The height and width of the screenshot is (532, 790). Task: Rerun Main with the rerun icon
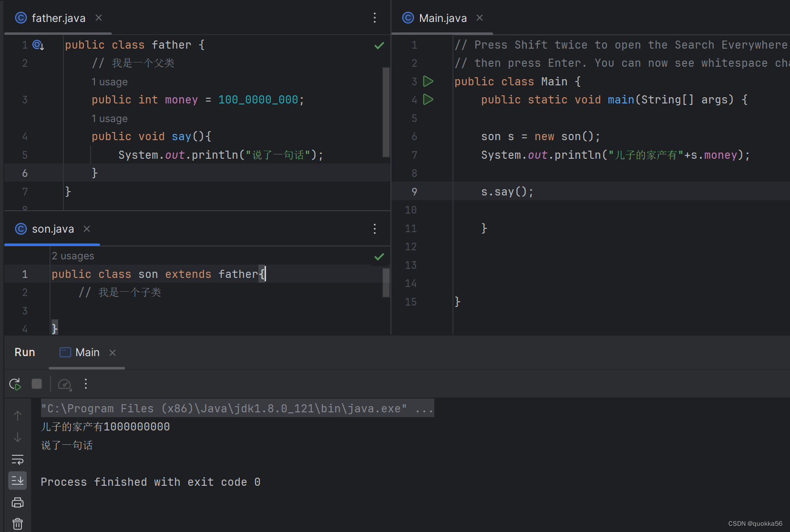(x=15, y=384)
